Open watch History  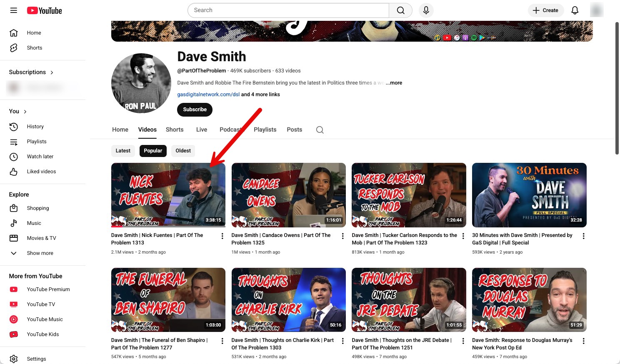point(35,127)
